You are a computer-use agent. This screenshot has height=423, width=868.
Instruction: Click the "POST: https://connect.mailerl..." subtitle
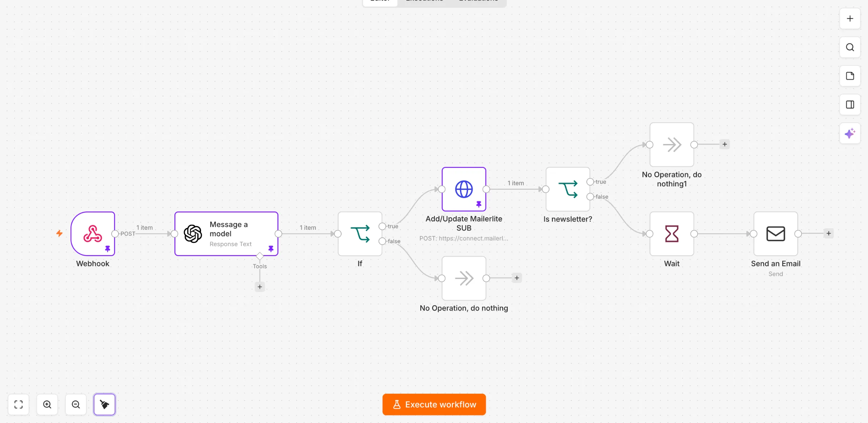(464, 238)
